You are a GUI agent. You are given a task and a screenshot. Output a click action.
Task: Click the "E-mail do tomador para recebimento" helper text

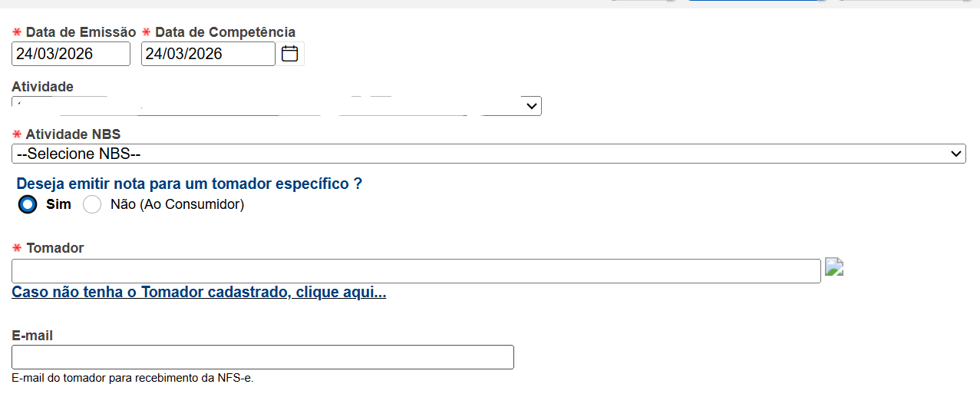coord(132,379)
